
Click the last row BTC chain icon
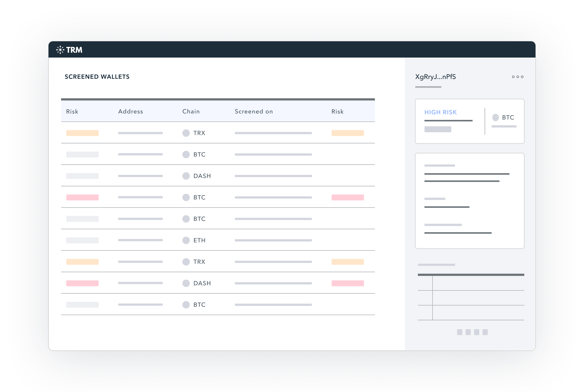coord(186,305)
